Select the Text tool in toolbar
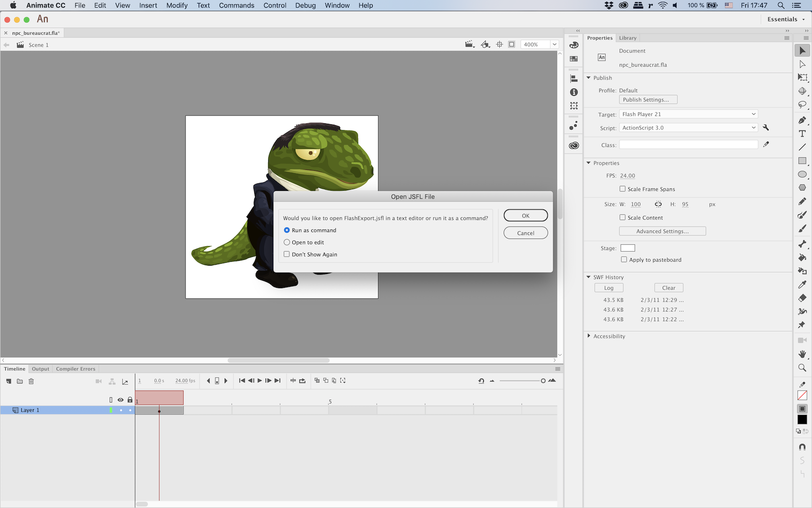 802,134
